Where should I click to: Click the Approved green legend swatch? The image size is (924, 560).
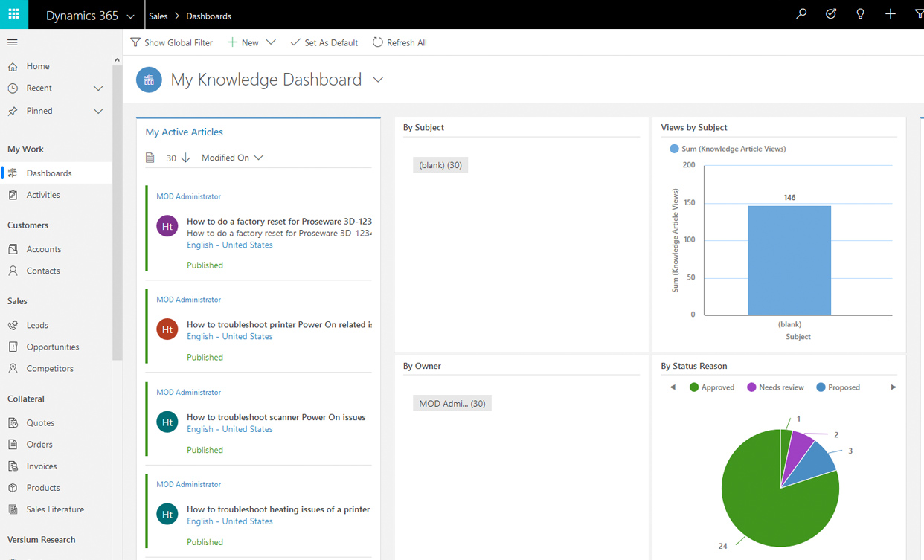pos(694,387)
